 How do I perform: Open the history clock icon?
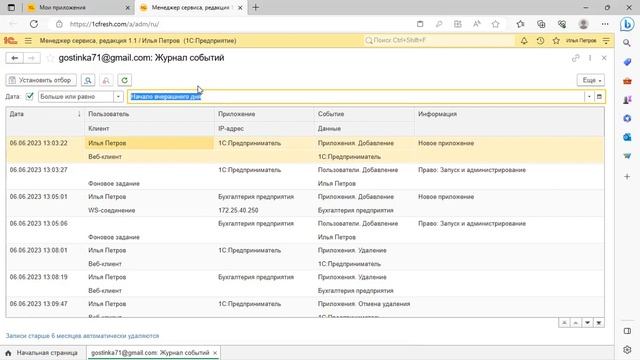point(540,40)
